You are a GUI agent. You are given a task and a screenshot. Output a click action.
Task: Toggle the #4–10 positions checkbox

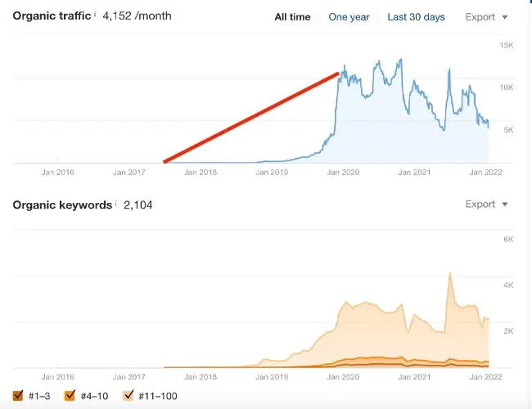click(x=70, y=396)
